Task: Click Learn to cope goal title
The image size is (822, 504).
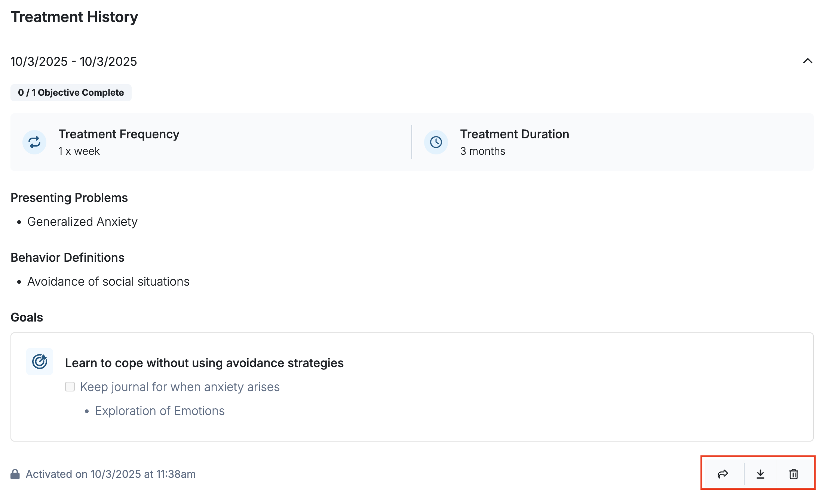Action: pos(204,363)
